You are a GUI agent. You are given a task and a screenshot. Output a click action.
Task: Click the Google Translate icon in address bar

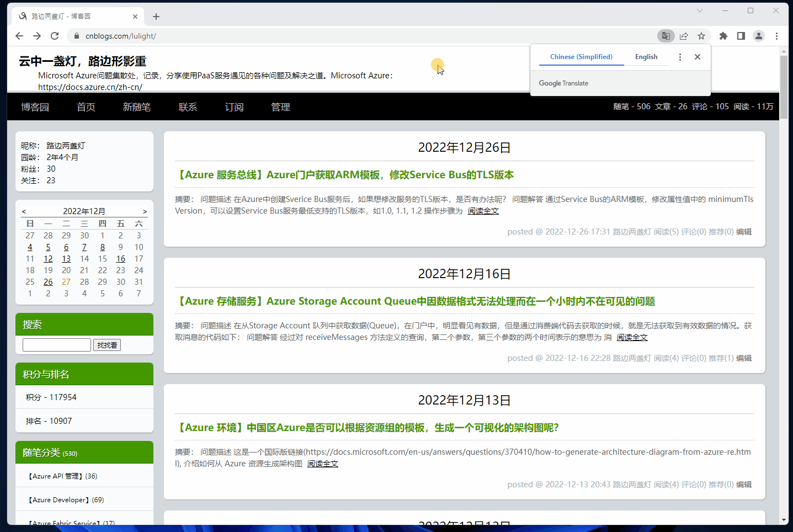666,36
